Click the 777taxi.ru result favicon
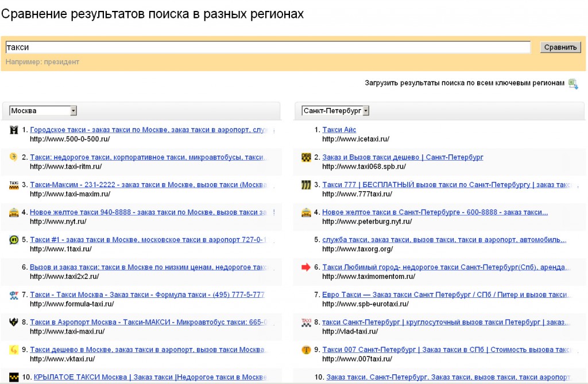Screen dimensions: 588x384 click(x=307, y=185)
